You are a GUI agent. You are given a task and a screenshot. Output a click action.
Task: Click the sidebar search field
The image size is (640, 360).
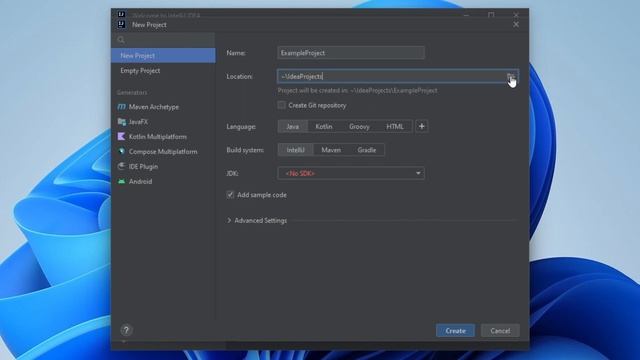coord(163,40)
